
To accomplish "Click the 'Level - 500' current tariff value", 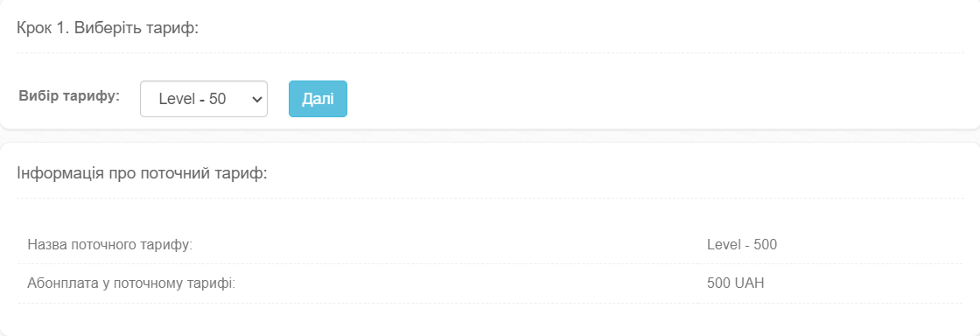I will 742,244.
